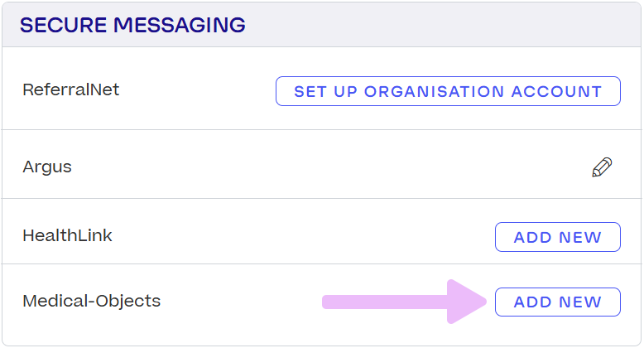Click the word MESSAGING in the heading

point(179,25)
